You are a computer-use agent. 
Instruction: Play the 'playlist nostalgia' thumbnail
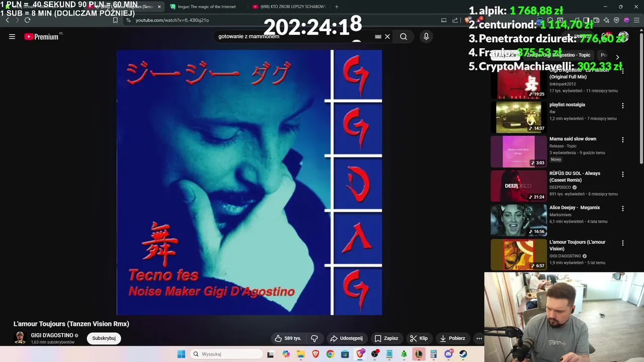[x=519, y=117]
